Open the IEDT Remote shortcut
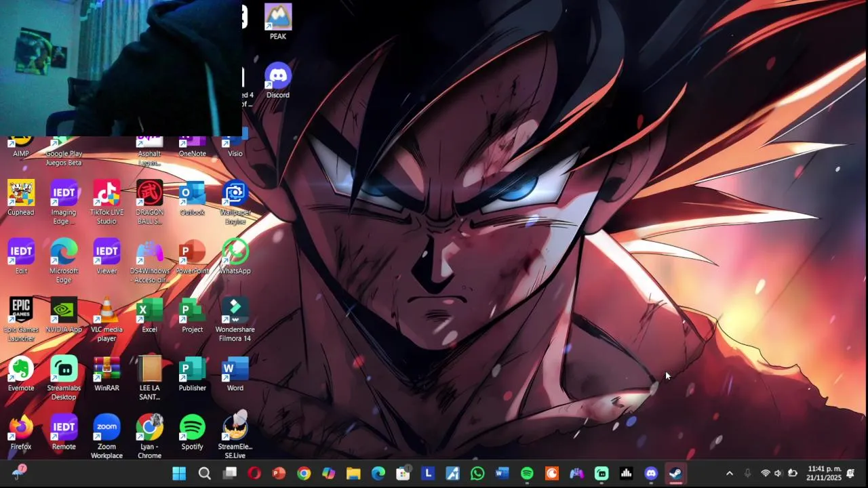 pyautogui.click(x=64, y=432)
